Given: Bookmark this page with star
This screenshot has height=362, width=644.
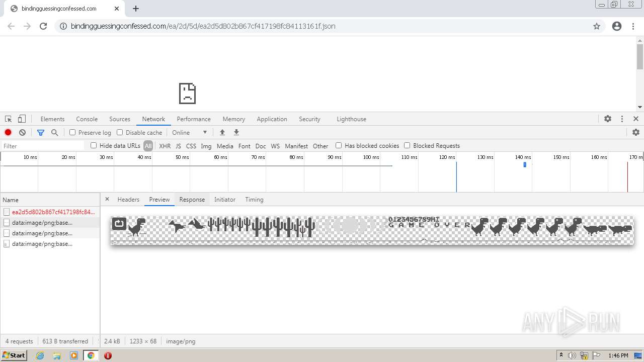Looking at the screenshot, I should [597, 26].
